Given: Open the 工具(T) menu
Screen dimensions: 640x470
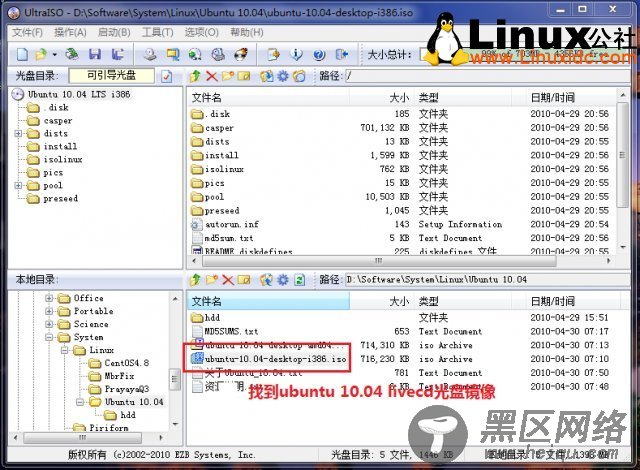Looking at the screenshot, I should click(x=158, y=32).
